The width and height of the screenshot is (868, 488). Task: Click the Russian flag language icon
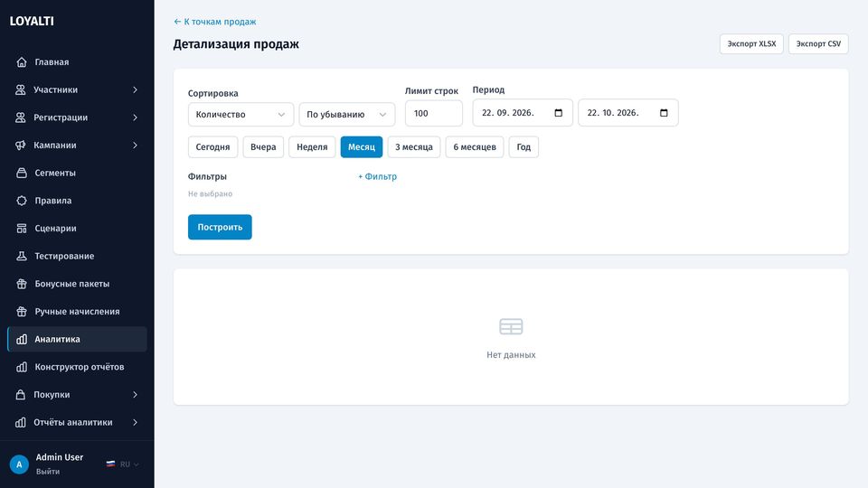click(x=110, y=465)
